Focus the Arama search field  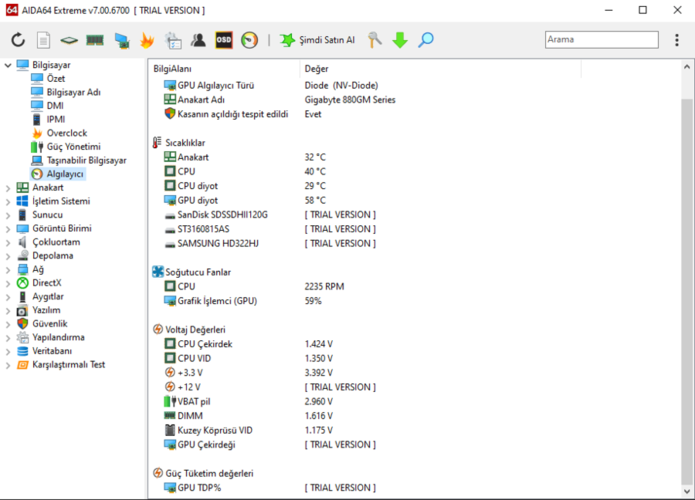click(x=601, y=39)
